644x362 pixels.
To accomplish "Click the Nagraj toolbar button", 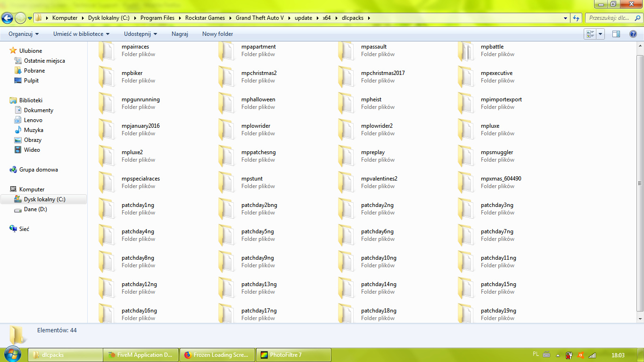I will (180, 34).
